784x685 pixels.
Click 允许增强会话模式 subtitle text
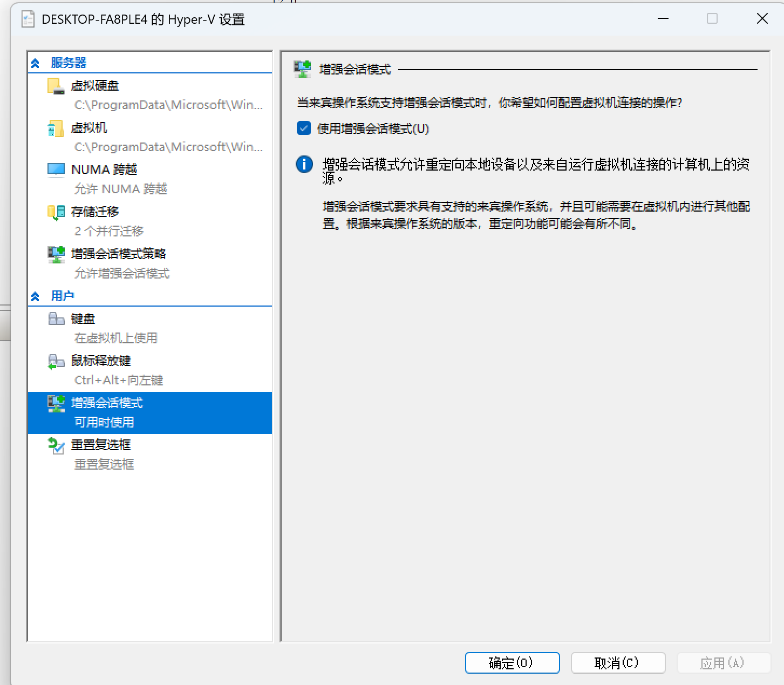point(122,273)
